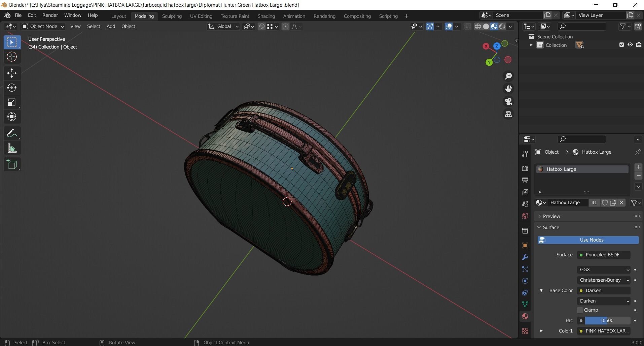Switch to the UV Editing workspace tab

tap(201, 16)
